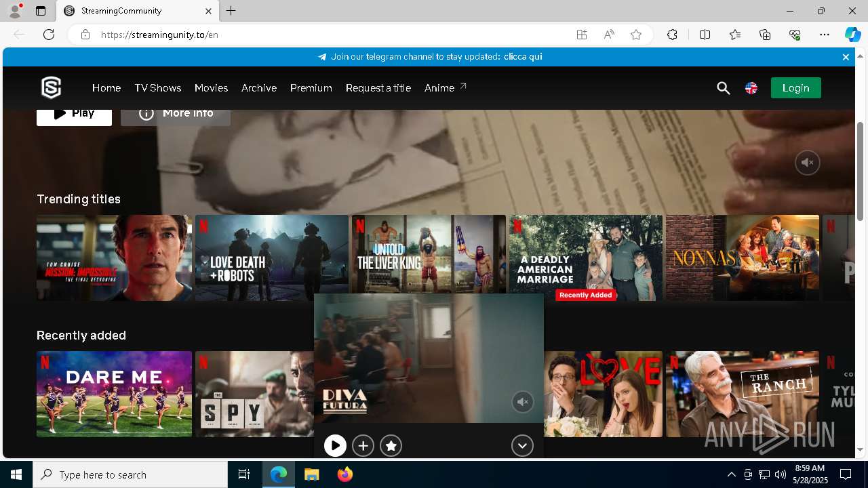The height and width of the screenshot is (488, 868).
Task: Mark Diva Futura with the star icon
Action: pyautogui.click(x=391, y=445)
